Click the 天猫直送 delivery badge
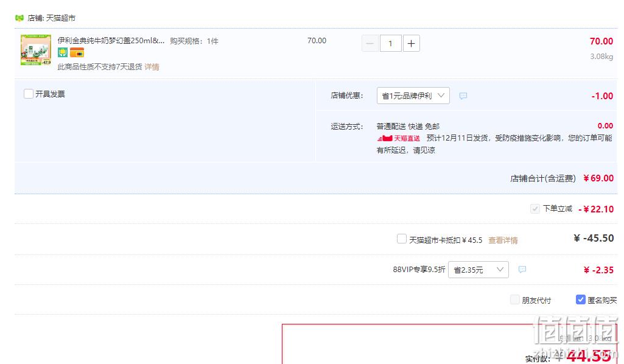This screenshot has width=624, height=364. coord(398,138)
